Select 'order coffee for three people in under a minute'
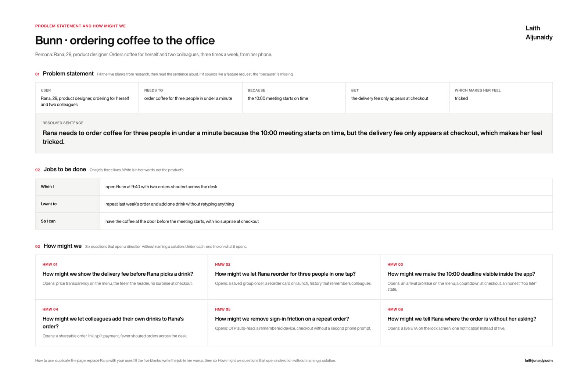The image size is (588, 392). tap(188, 98)
